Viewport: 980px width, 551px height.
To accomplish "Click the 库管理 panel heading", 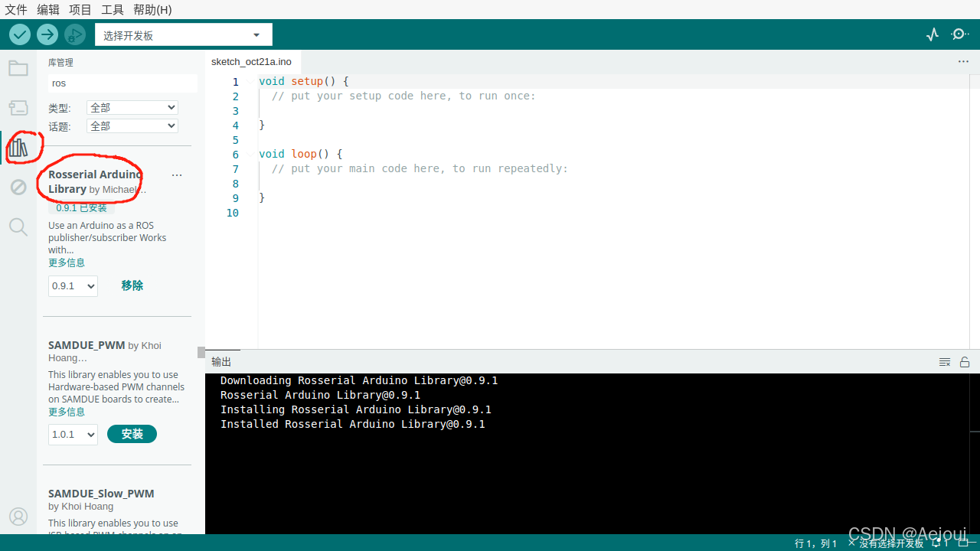I will point(60,63).
